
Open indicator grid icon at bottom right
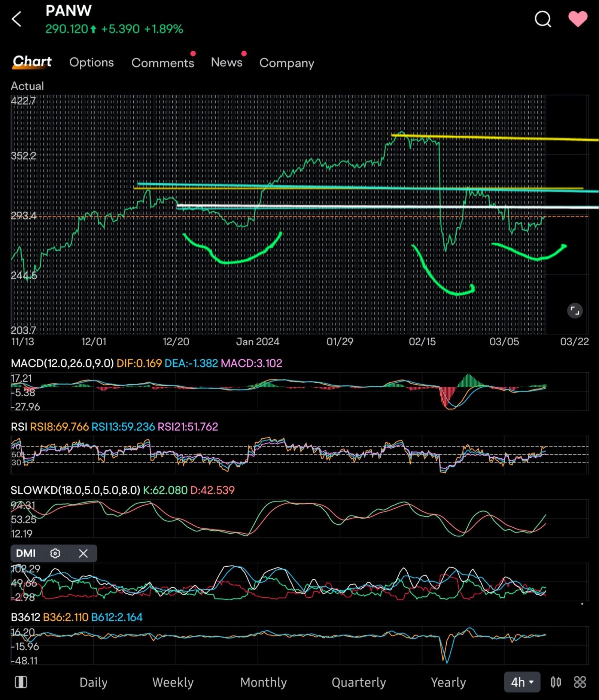click(x=580, y=682)
